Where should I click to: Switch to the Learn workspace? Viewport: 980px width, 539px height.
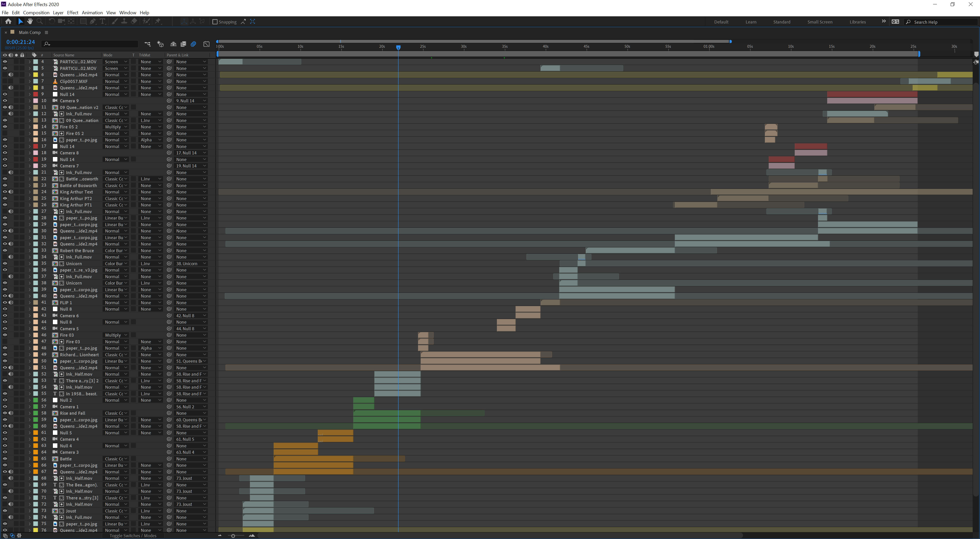[x=751, y=22]
